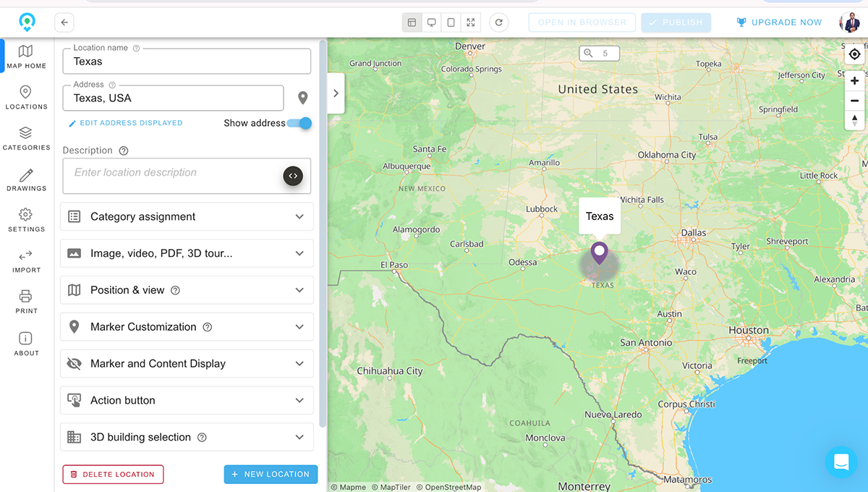Toggle the Show address switch
This screenshot has height=492, width=868.
pyautogui.click(x=299, y=123)
